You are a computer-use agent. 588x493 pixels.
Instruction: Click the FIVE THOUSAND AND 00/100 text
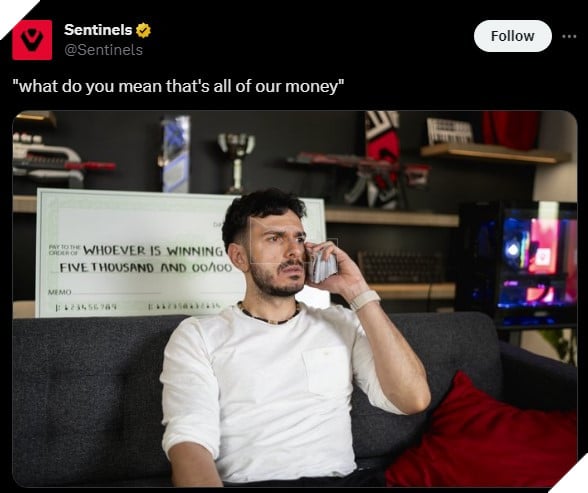coord(146,268)
